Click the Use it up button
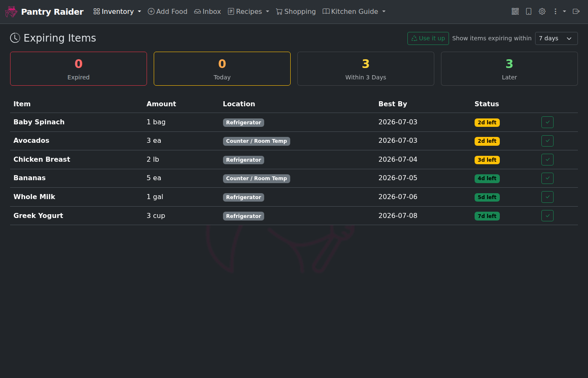The image size is (588, 378). (428, 38)
